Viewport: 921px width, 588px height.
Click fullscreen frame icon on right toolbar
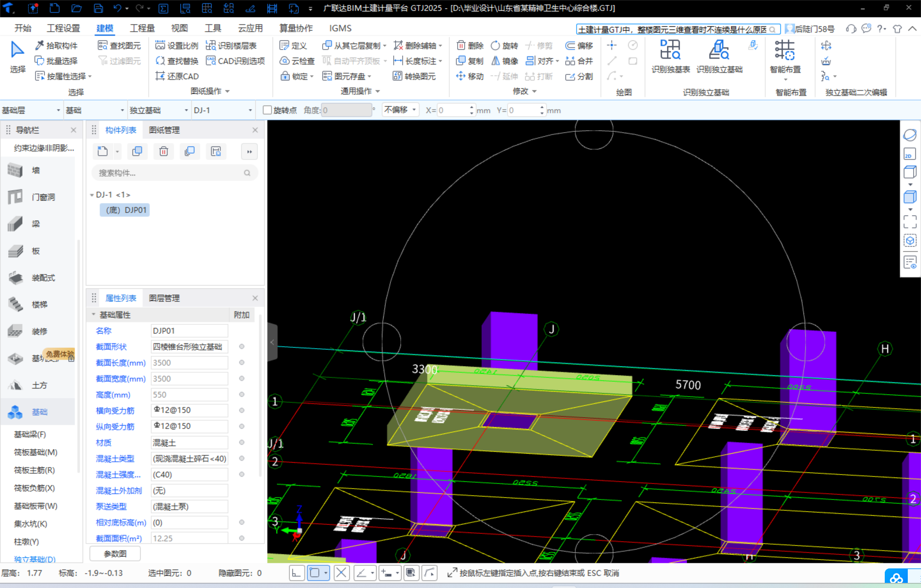(910, 222)
